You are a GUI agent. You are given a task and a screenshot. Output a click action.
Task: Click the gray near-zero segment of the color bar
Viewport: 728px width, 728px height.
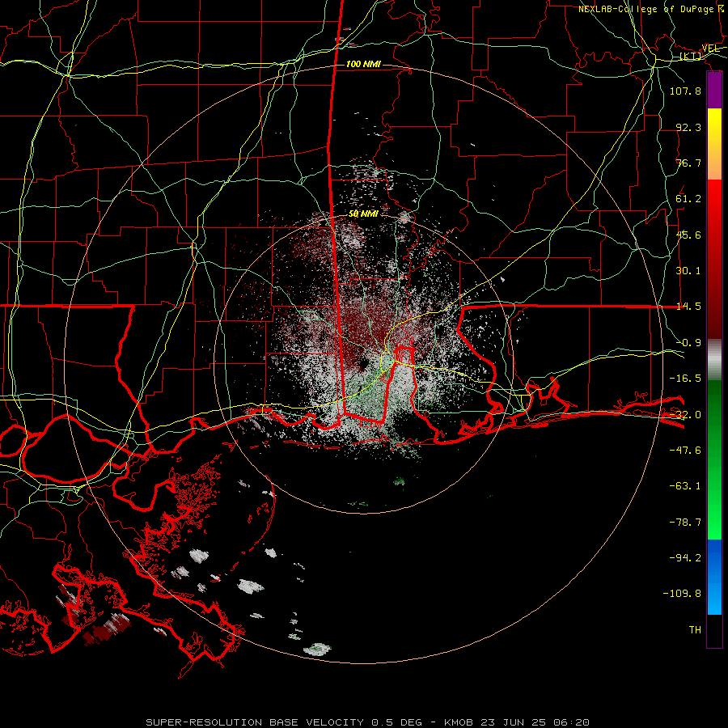click(x=714, y=360)
